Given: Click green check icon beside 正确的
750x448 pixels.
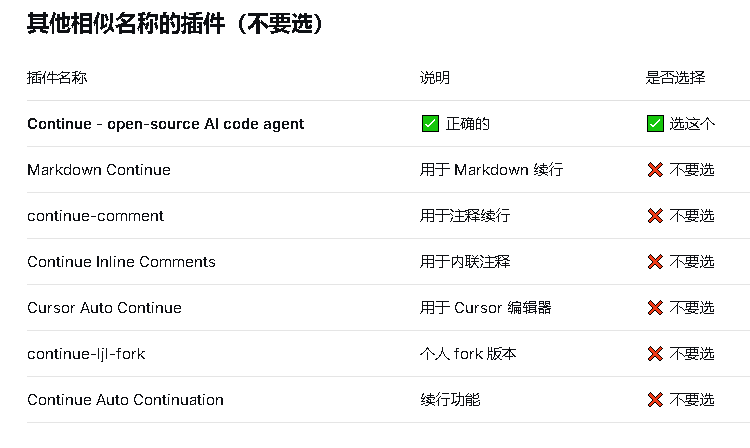Looking at the screenshot, I should tap(430, 123).
